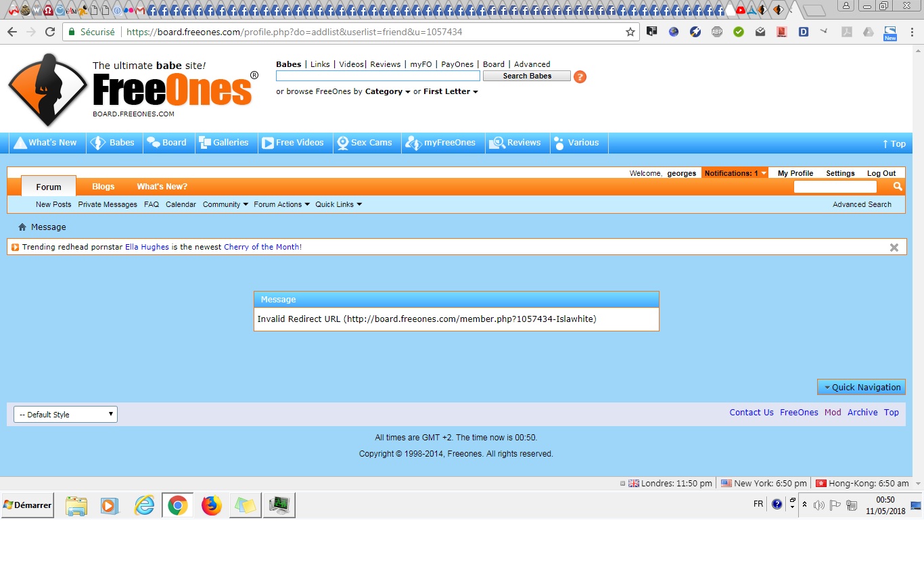The width and height of the screenshot is (924, 577).
Task: Click the forum search magnifier icon
Action: coord(898,187)
